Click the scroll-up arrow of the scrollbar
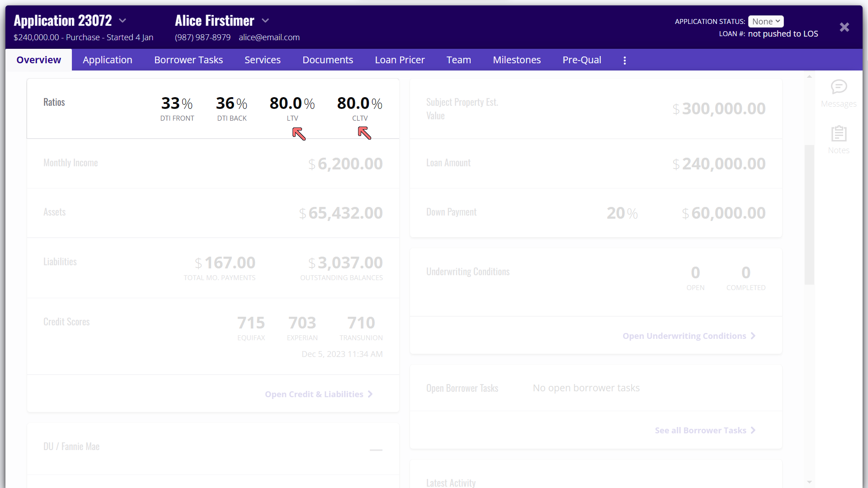 click(x=809, y=76)
